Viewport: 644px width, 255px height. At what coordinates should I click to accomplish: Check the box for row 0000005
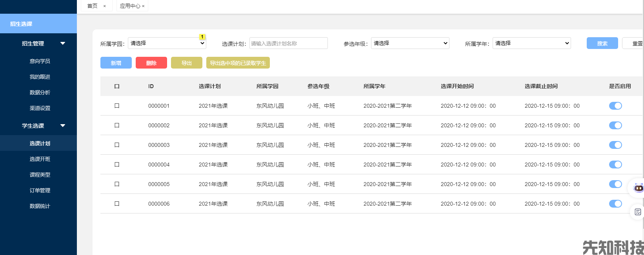click(x=117, y=184)
